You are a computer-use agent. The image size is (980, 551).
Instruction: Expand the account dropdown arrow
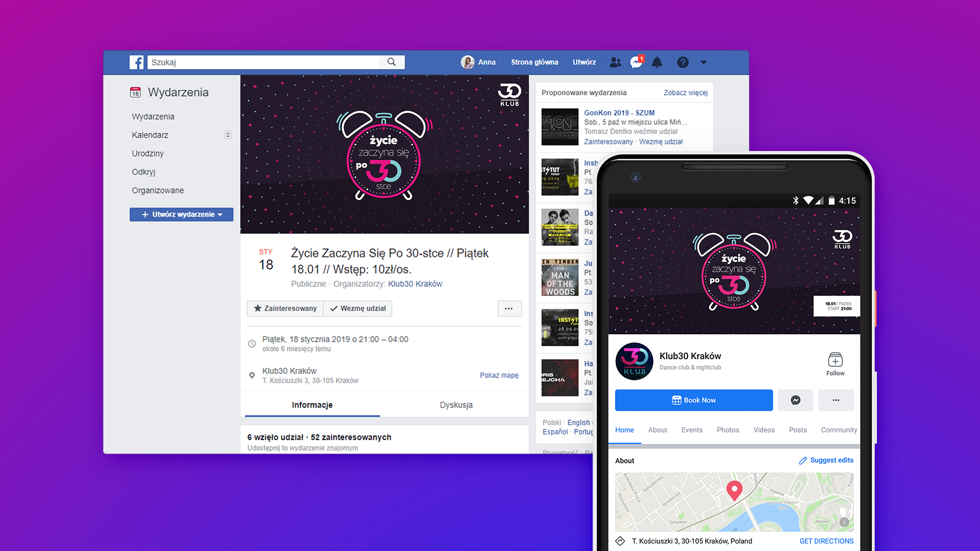coord(704,62)
